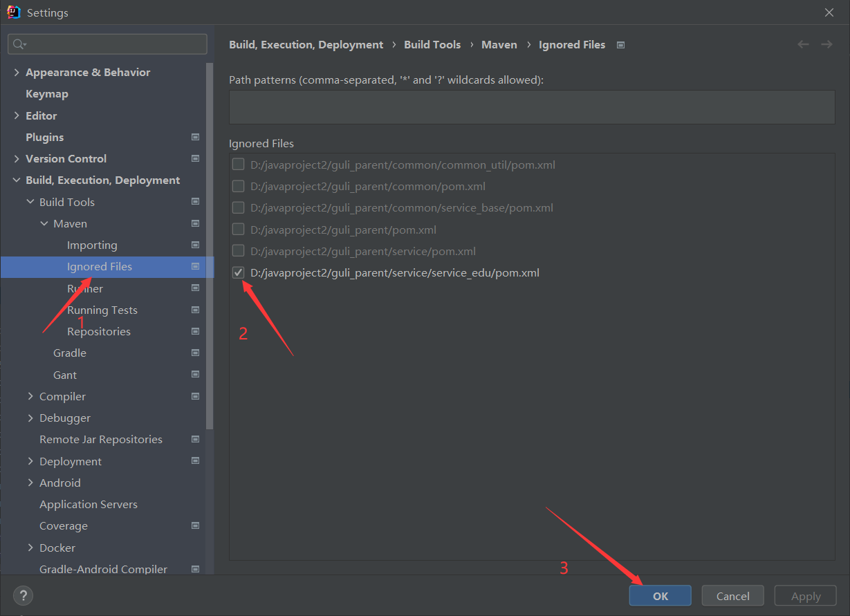This screenshot has width=850, height=616.
Task: Click the Path patterns input field
Action: 531,106
